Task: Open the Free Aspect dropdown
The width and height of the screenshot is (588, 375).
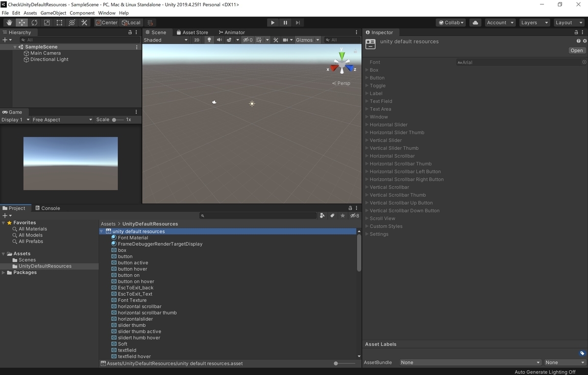Action: click(x=62, y=119)
